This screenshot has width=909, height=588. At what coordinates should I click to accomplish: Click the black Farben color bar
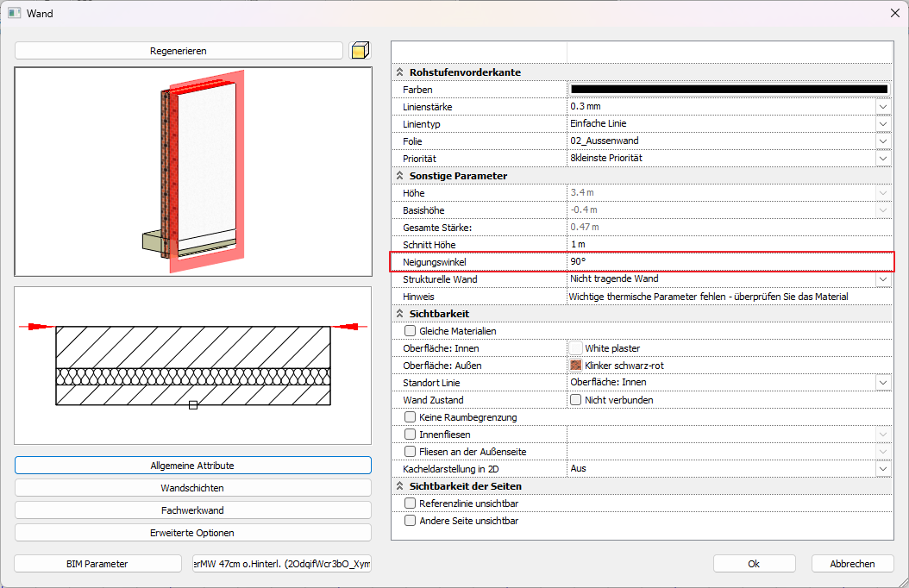pyautogui.click(x=730, y=89)
